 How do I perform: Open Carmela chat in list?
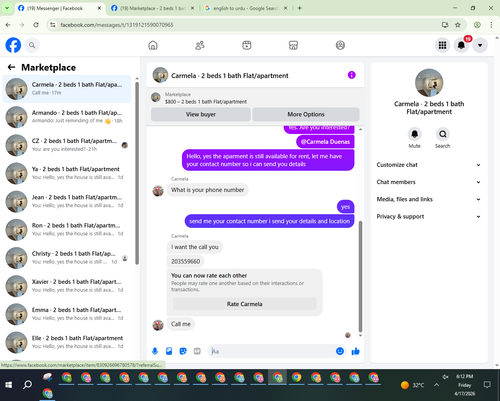coord(67,89)
